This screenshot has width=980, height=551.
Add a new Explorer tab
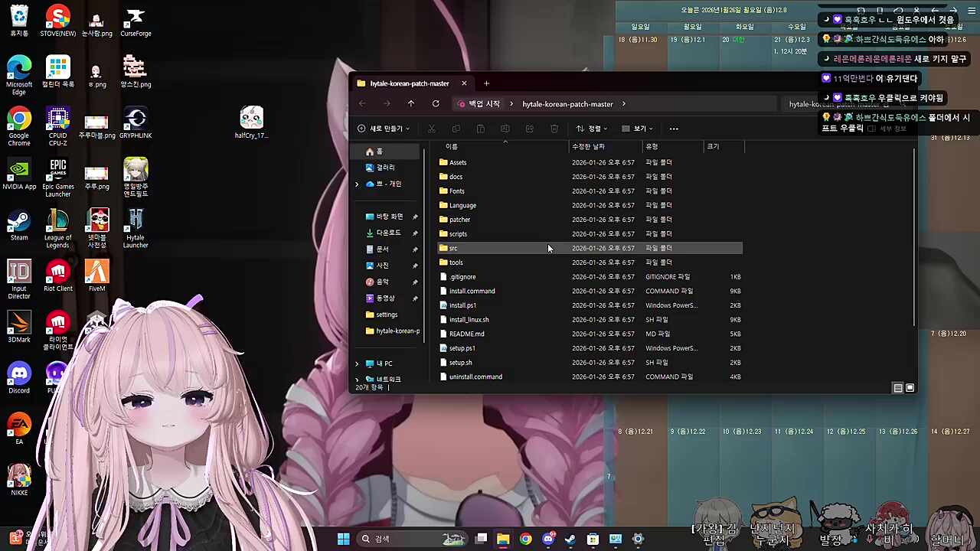[486, 83]
